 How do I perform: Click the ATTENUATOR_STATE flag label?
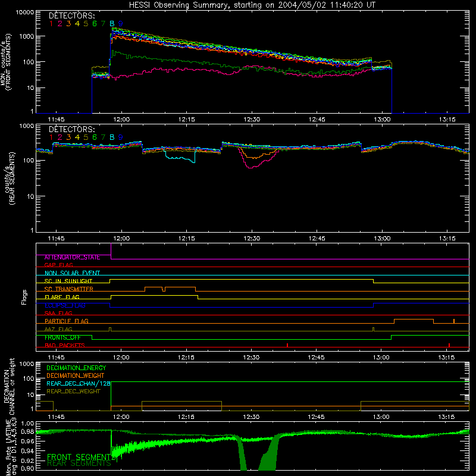click(72, 257)
